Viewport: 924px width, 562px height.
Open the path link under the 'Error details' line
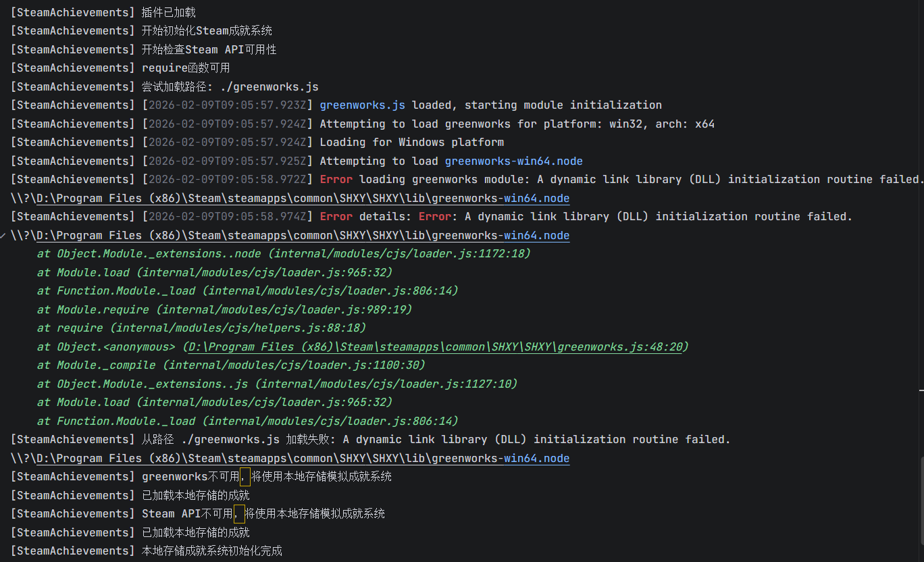(x=303, y=236)
